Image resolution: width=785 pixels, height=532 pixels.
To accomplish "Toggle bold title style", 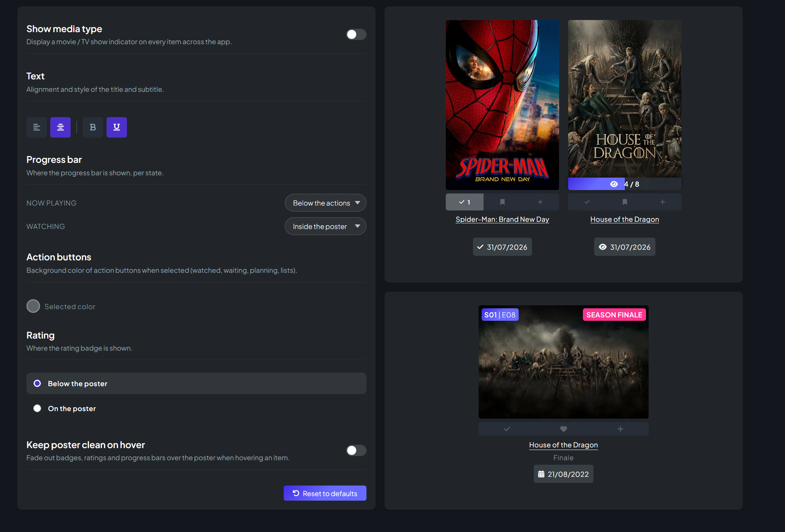I will (93, 127).
